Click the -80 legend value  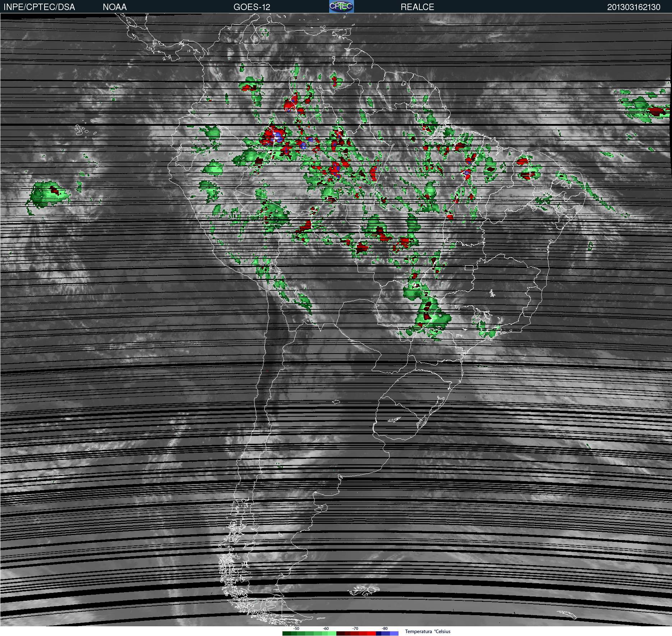[385, 628]
